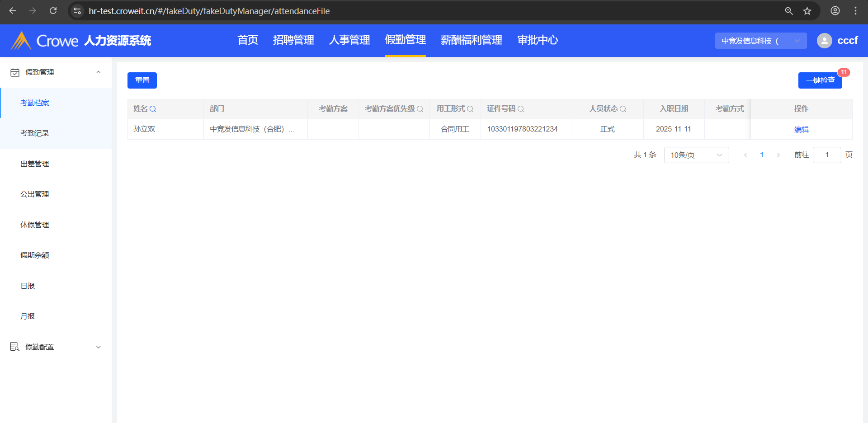Select 考勤记录 in the sidebar
Image resolution: width=868 pixels, height=423 pixels.
click(35, 133)
